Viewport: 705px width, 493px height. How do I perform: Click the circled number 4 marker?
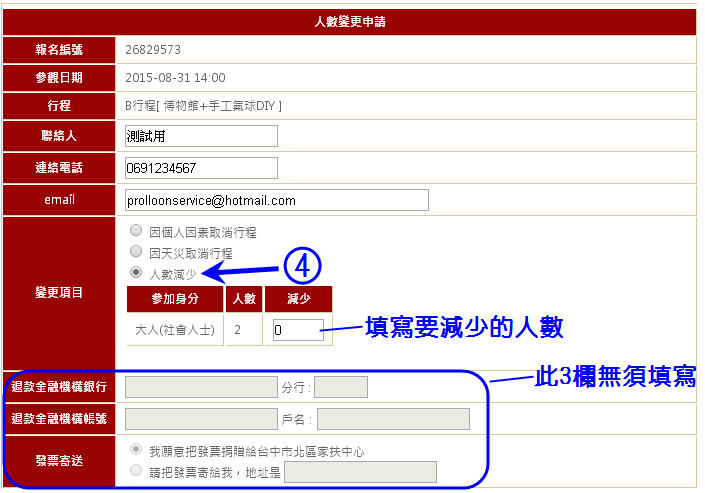tap(302, 265)
